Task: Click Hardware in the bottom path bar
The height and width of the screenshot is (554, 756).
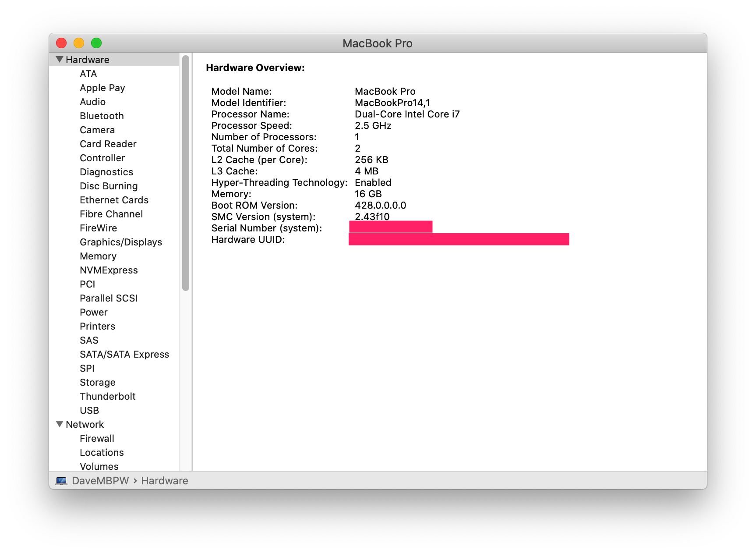Action: [164, 481]
